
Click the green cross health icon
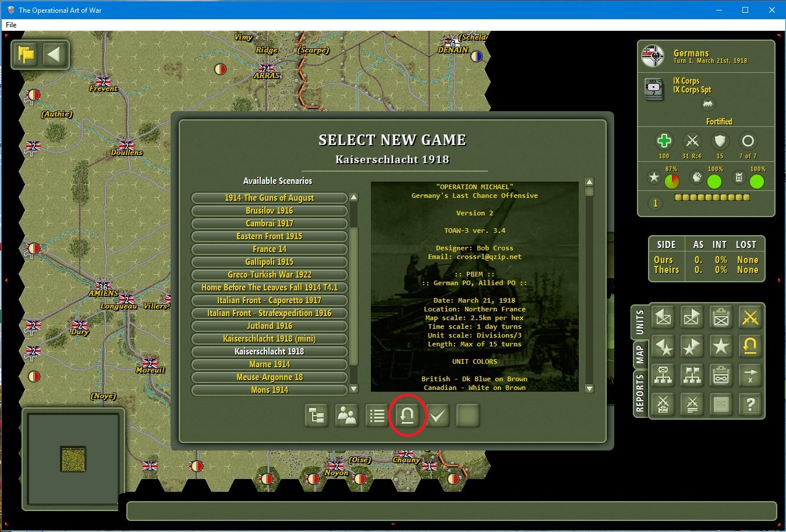664,141
